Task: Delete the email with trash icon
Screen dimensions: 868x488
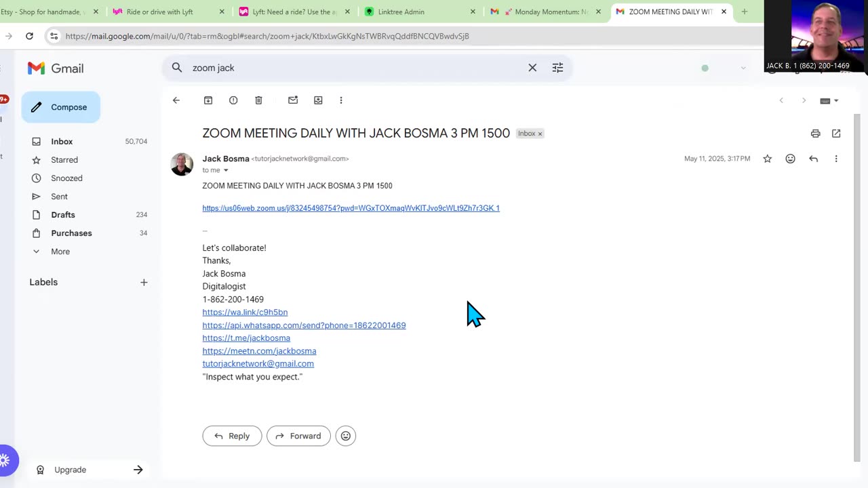Action: [258, 100]
